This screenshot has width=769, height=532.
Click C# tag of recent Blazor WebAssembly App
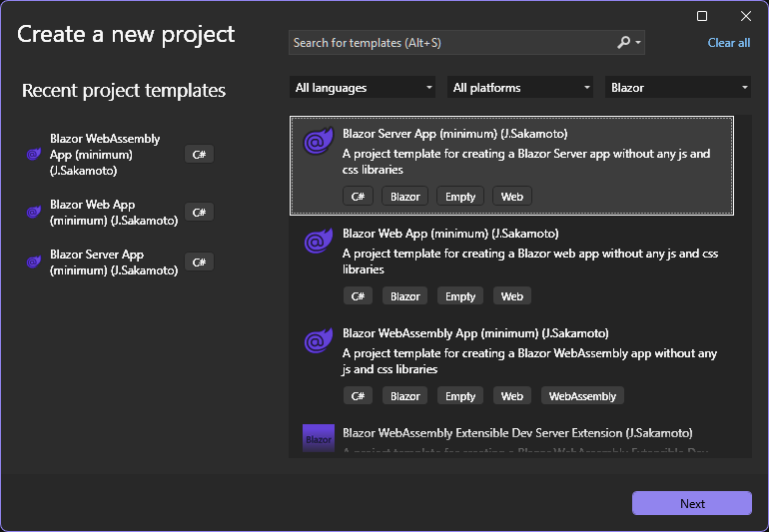pyautogui.click(x=199, y=155)
